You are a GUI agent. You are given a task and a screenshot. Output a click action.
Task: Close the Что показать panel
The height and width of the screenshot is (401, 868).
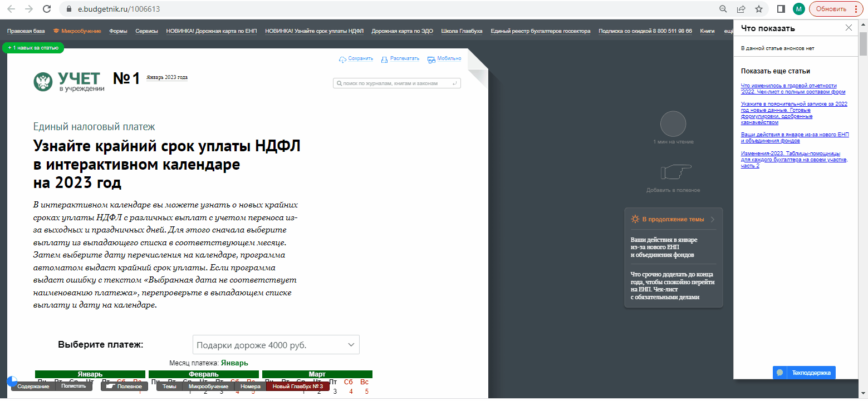pyautogui.click(x=849, y=28)
